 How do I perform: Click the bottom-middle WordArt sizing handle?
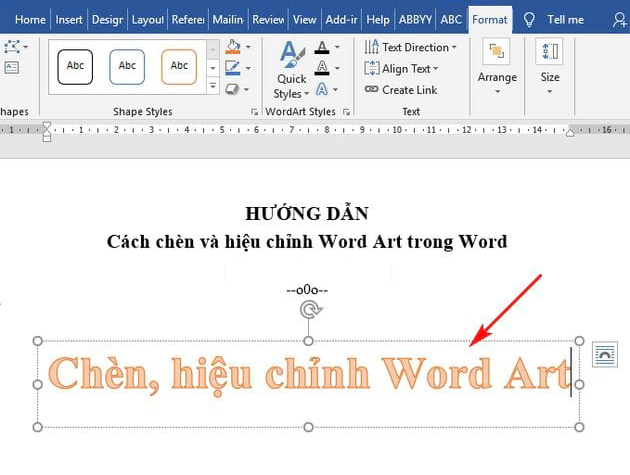click(x=308, y=427)
